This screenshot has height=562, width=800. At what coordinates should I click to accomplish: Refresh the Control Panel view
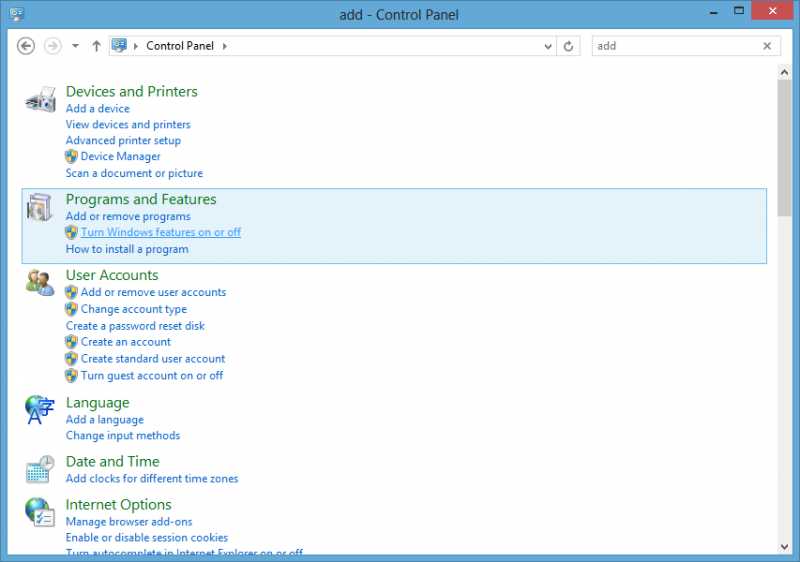pos(568,46)
